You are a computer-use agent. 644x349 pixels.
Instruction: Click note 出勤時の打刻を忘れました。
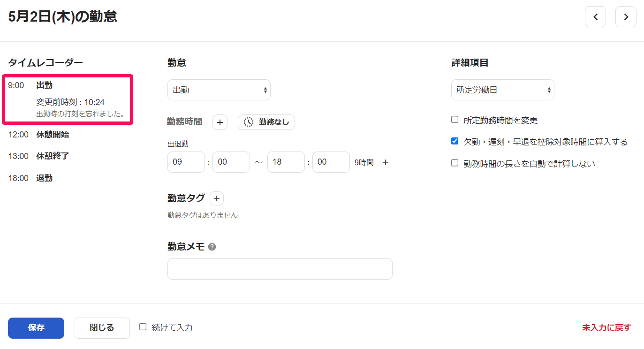tap(80, 114)
